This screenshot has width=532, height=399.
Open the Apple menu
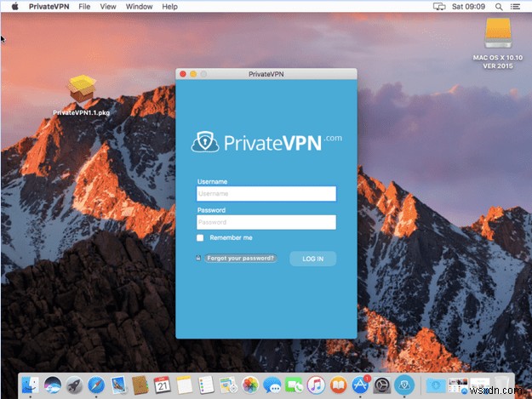(14, 7)
